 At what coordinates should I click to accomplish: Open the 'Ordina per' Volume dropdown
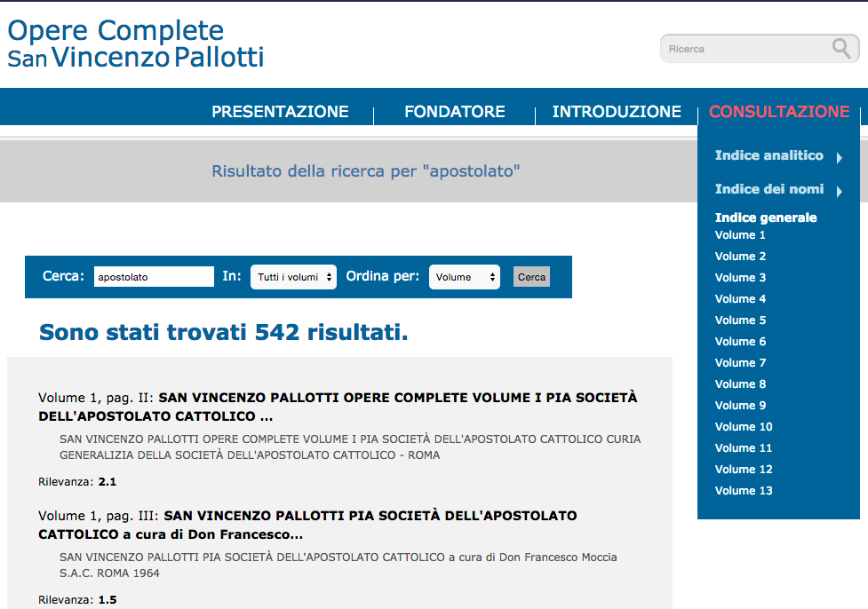(465, 277)
